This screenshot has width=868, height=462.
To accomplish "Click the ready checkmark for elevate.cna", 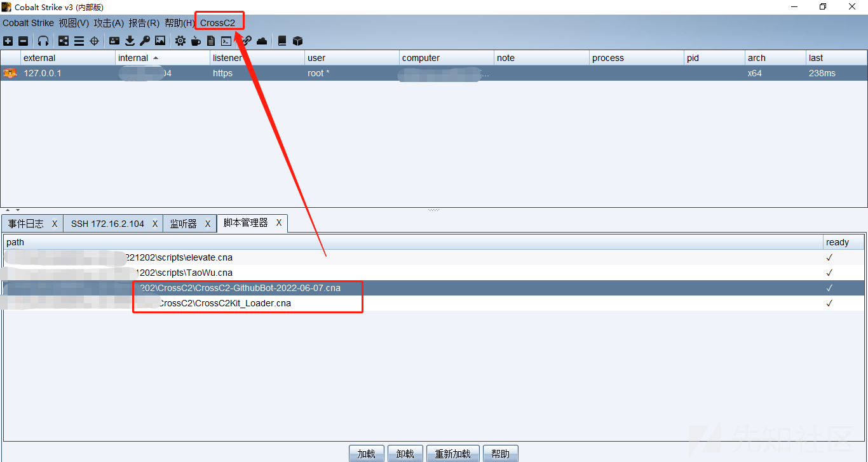I will tap(829, 257).
